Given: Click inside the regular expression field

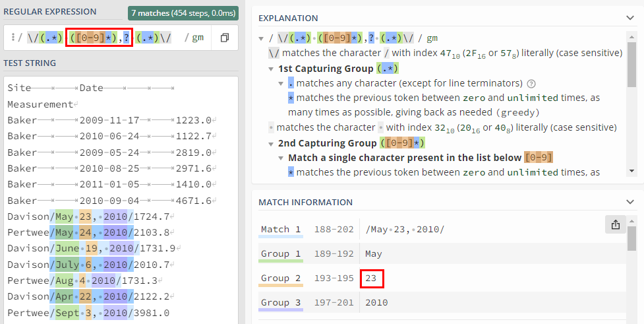Looking at the screenshot, I should pyautogui.click(x=107, y=38).
